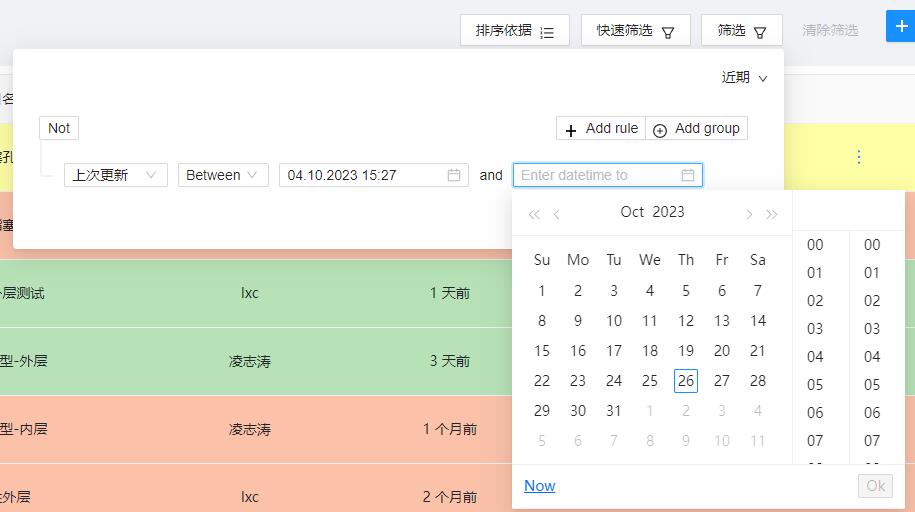The width and height of the screenshot is (915, 512).
Task: Toggle the Not condition button
Action: click(x=59, y=128)
